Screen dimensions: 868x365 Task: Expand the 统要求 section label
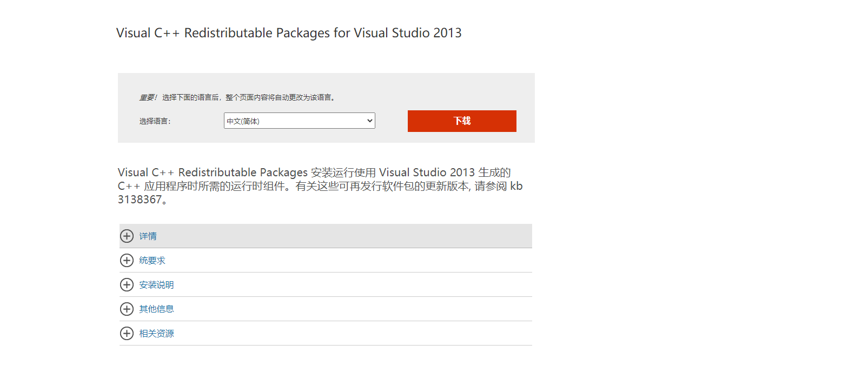tap(152, 261)
